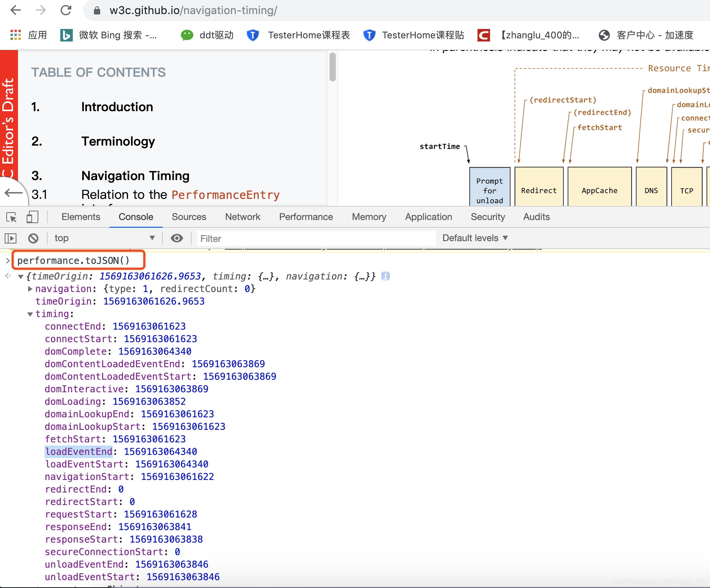Click the performance.toJSON() command line
Image resolution: width=710 pixels, height=588 pixels.
coord(73,261)
